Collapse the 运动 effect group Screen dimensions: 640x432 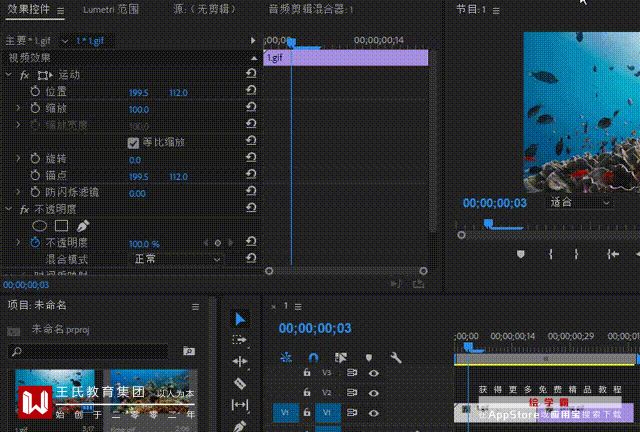pyautogui.click(x=8, y=75)
